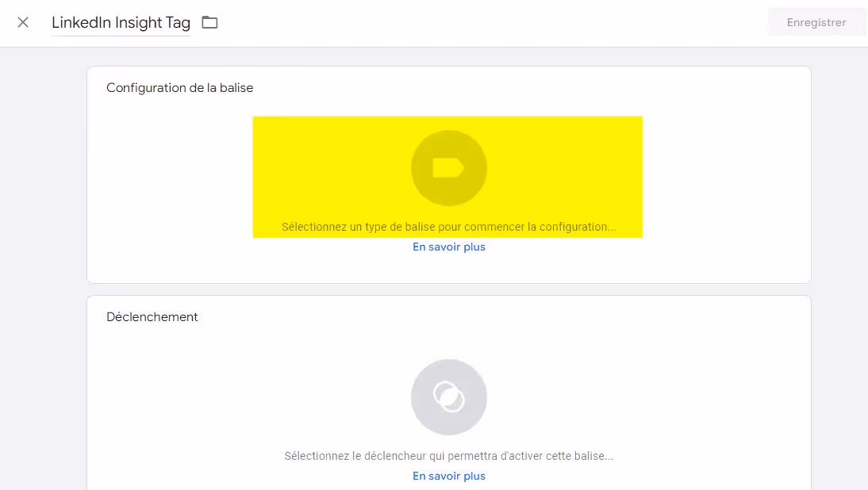The height and width of the screenshot is (490, 868).
Task: Open En savoir plus link under tag configuration
Action: coord(449,247)
